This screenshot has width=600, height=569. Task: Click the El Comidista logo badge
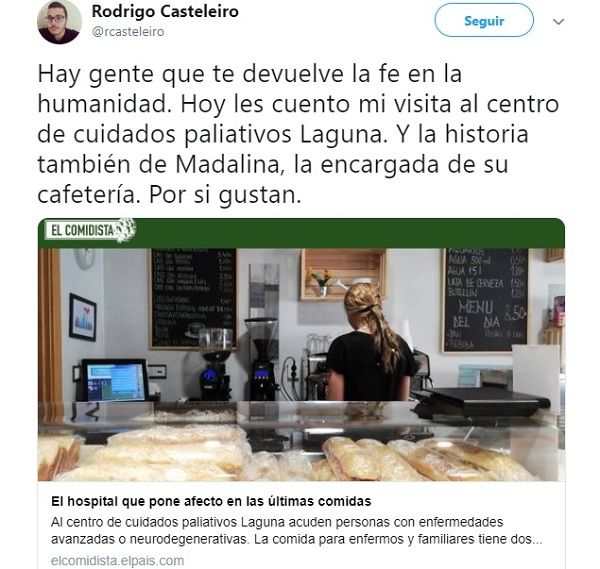coord(90,230)
